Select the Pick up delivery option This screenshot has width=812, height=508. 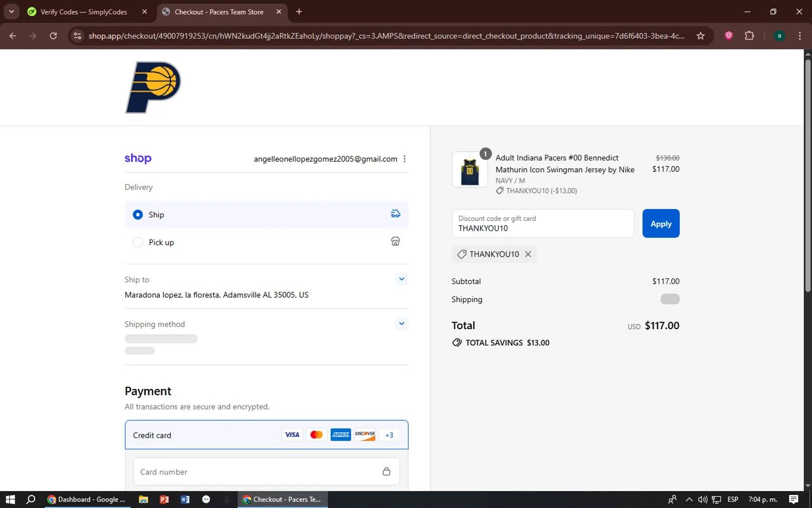266,242
